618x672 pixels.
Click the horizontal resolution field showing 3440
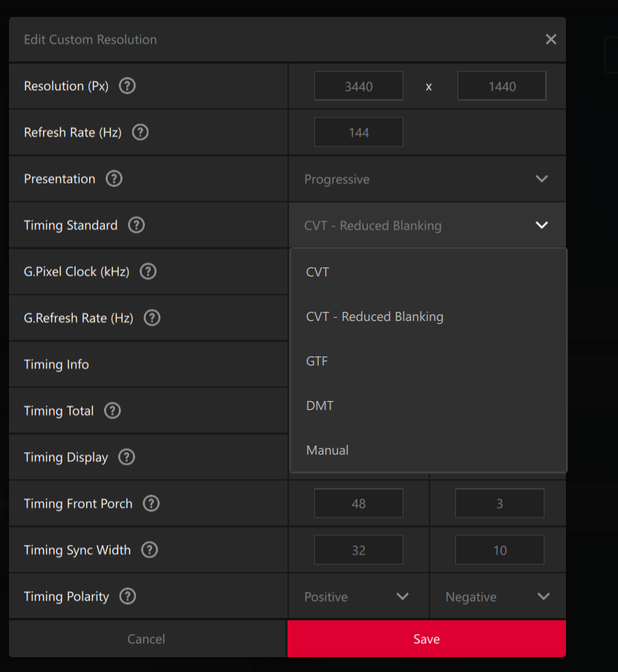click(358, 86)
